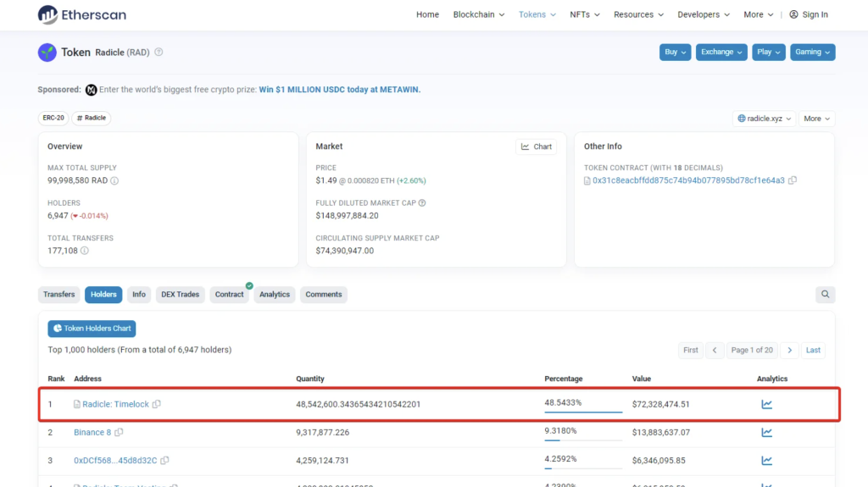Image resolution: width=868 pixels, height=487 pixels.
Task: Click contract icon beside Radicle: Timelock
Action: tap(77, 405)
